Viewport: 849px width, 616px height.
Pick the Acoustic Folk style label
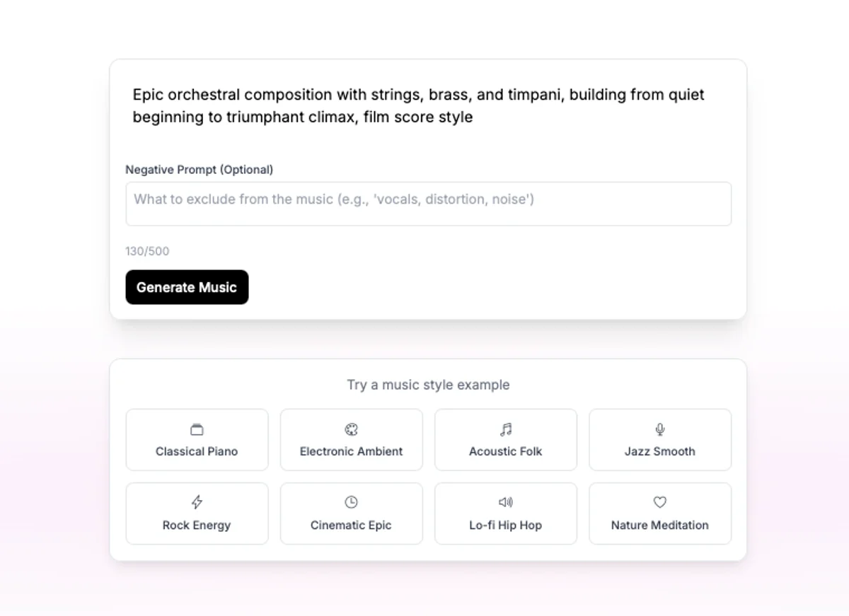coord(506,451)
